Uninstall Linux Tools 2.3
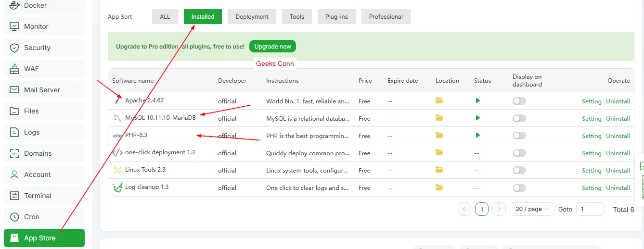 (618, 170)
